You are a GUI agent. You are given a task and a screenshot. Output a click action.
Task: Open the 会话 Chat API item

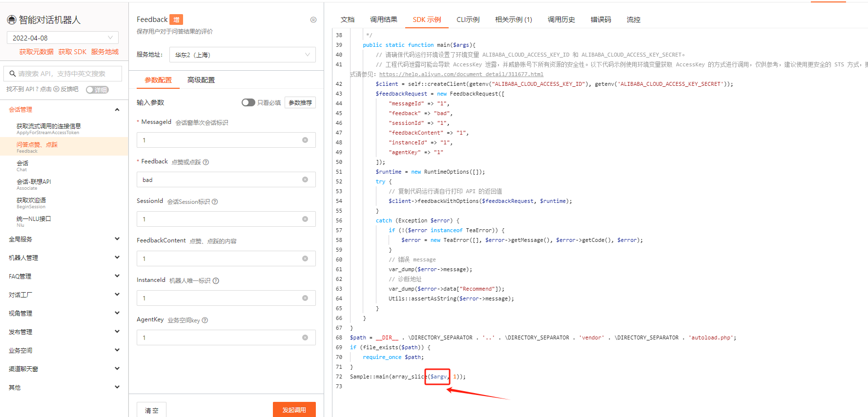[x=64, y=166]
